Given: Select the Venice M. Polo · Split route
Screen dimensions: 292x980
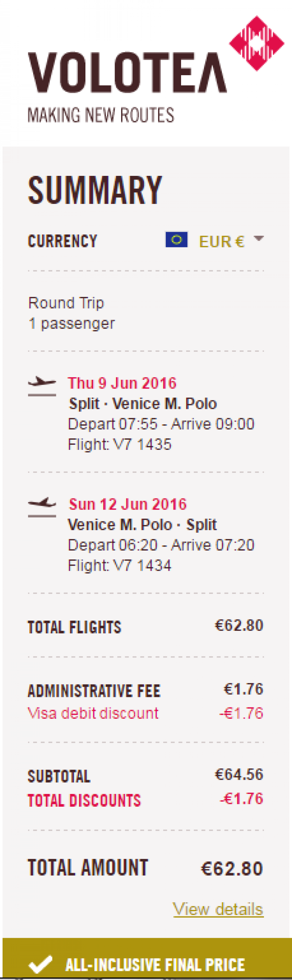Looking at the screenshot, I should tap(142, 525).
